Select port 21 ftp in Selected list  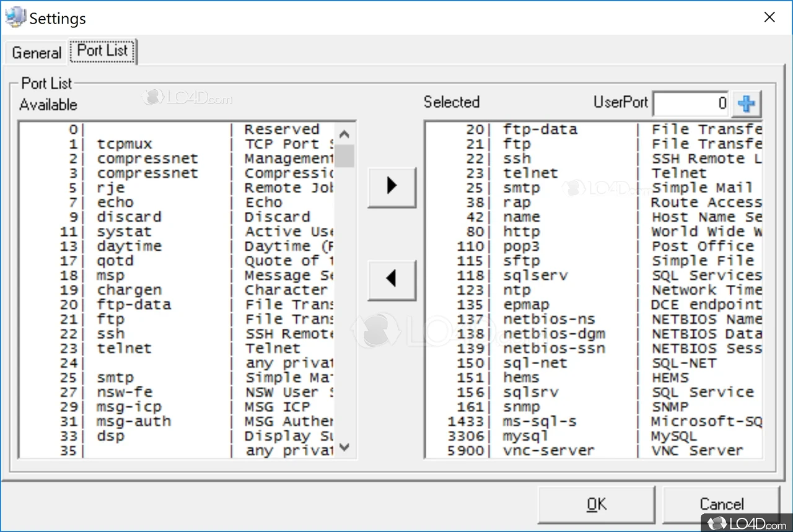594,144
